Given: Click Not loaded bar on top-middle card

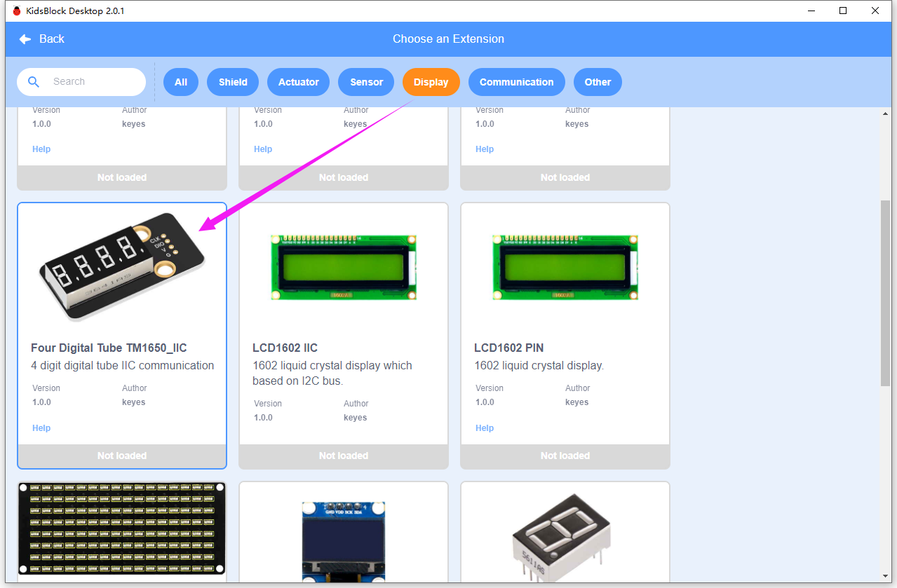Looking at the screenshot, I should tap(344, 177).
